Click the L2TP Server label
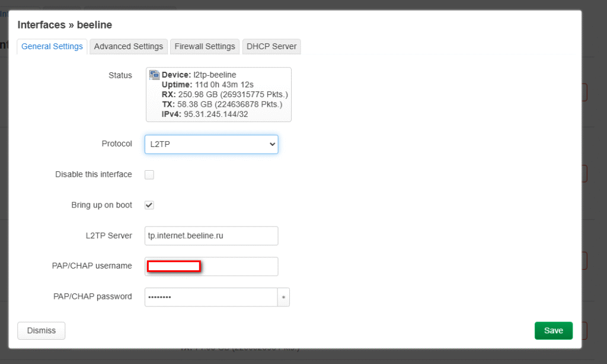Image resolution: width=607 pixels, height=364 pixels. 109,235
